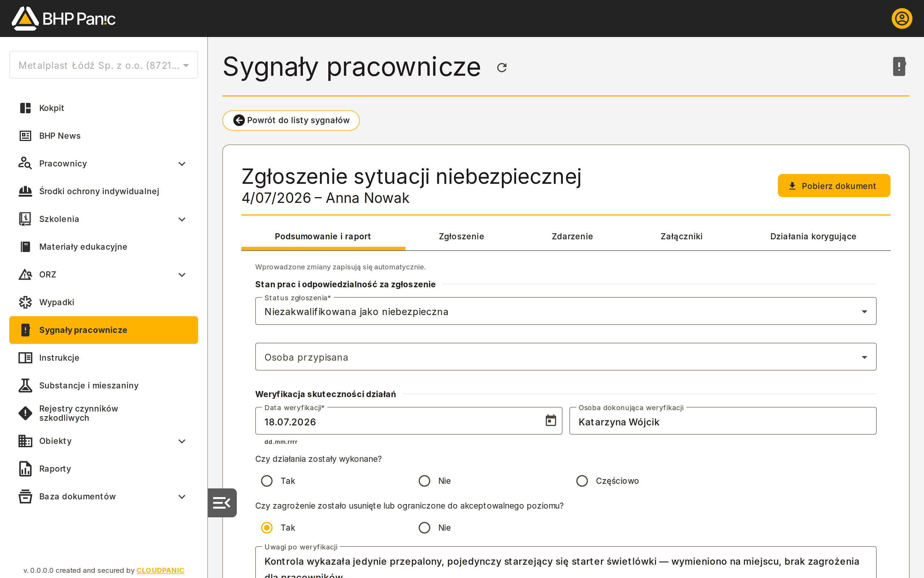Expand the Baza dokumentów menu chevron
Viewport: 924px width, 578px height.
coord(182,497)
